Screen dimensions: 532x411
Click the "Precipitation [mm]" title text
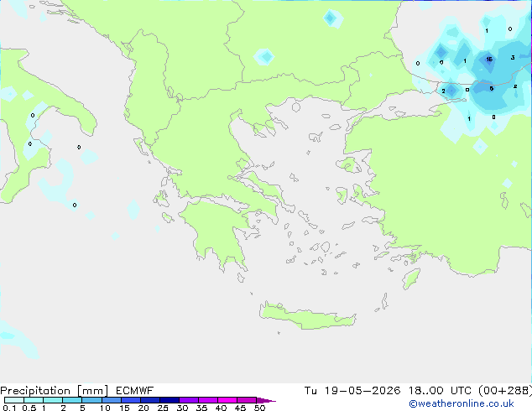click(x=55, y=391)
